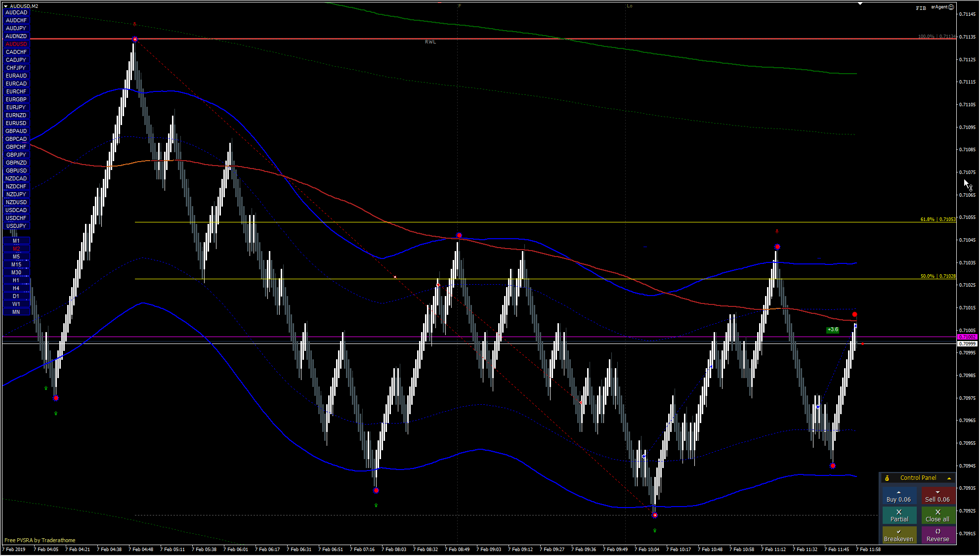Viewport: 980px width, 556px height.
Task: Switch chart to the H4 timeframe
Action: pyautogui.click(x=16, y=288)
